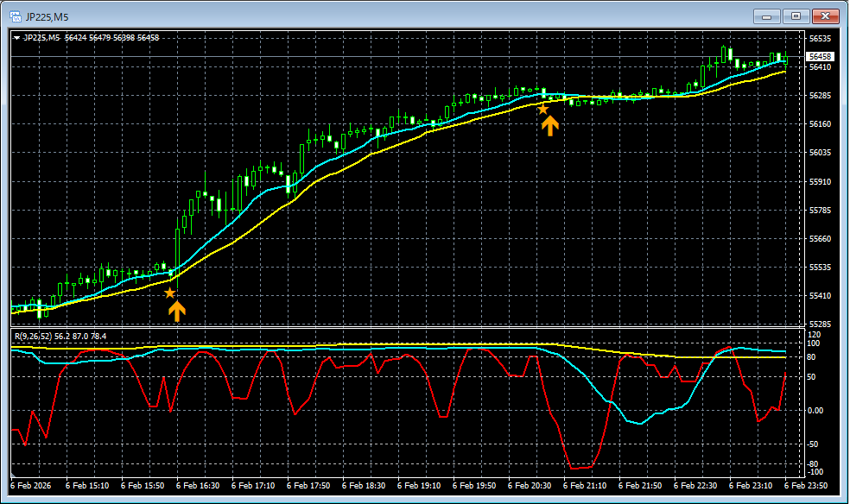850x504 pixels.
Task: Close the JP225,M5 chart window
Action: [825, 16]
